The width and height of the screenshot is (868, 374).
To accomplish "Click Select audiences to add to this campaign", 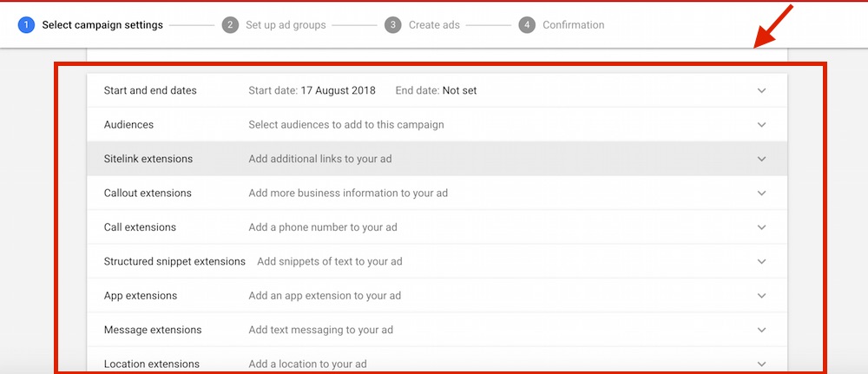I will point(346,124).
